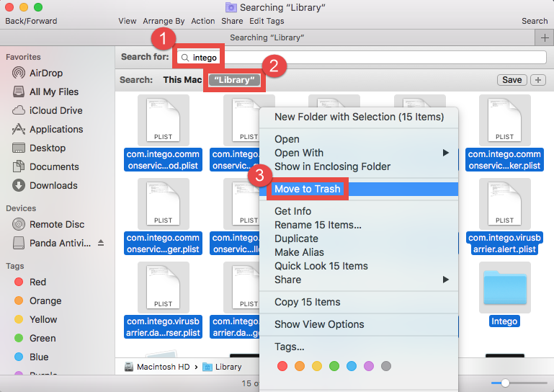The image size is (554, 392).
Task: Select All My Files in sidebar
Action: tap(45, 92)
